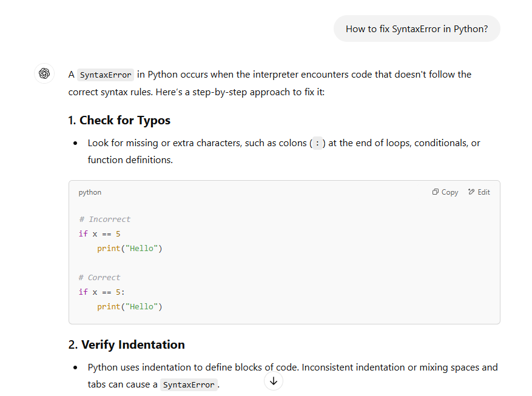Click the '# Incorrect' comment line
This screenshot has height=396, width=532.
(x=104, y=220)
